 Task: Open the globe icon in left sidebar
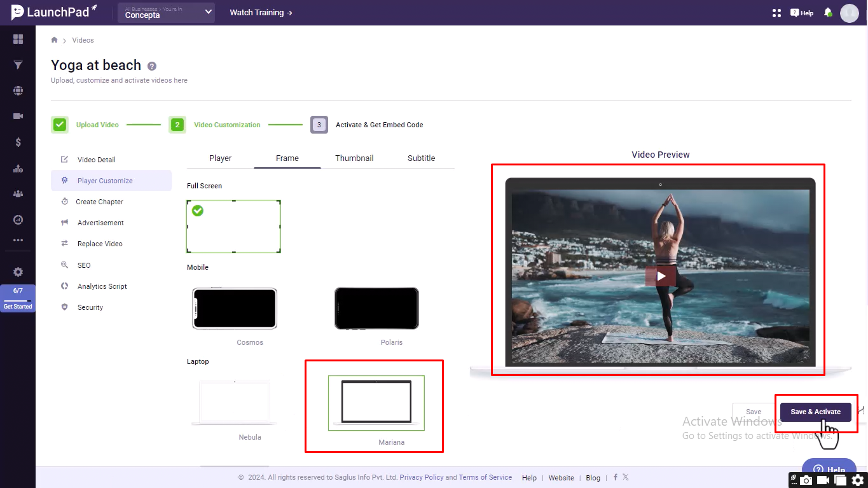[18, 91]
